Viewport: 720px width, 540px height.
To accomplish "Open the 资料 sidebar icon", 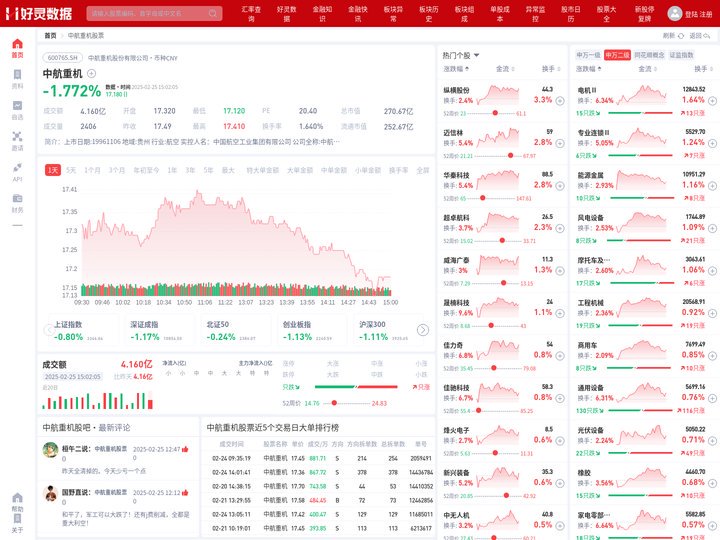I will pyautogui.click(x=17, y=79).
